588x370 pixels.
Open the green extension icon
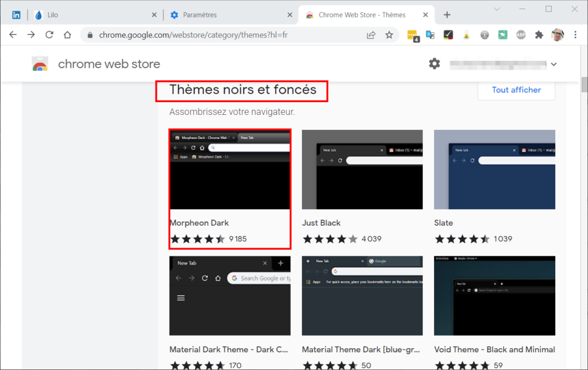click(502, 35)
